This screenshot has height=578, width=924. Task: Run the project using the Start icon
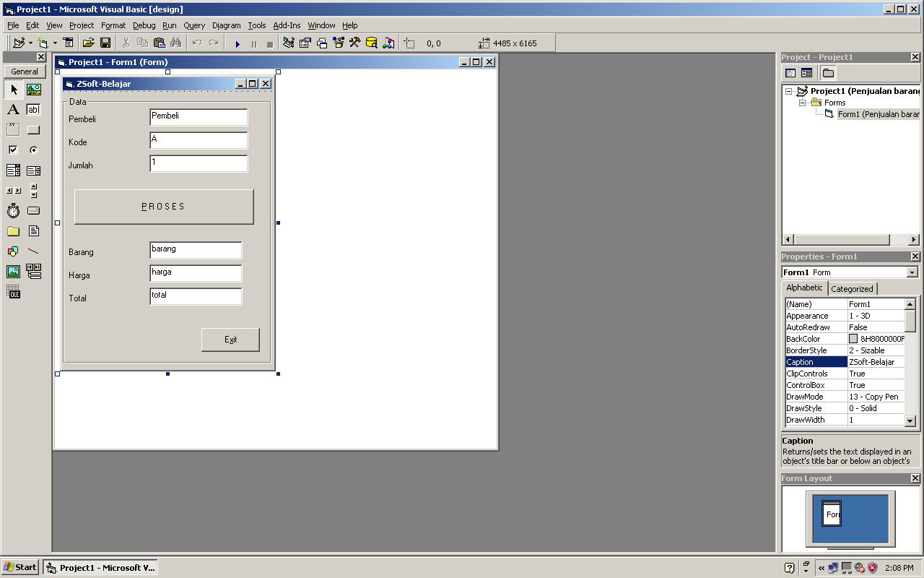237,43
